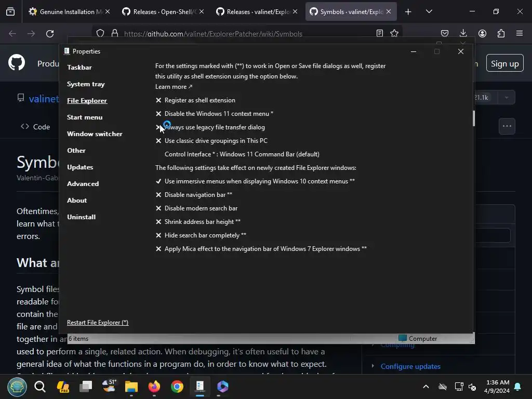Select the File Explorer section

(87, 100)
